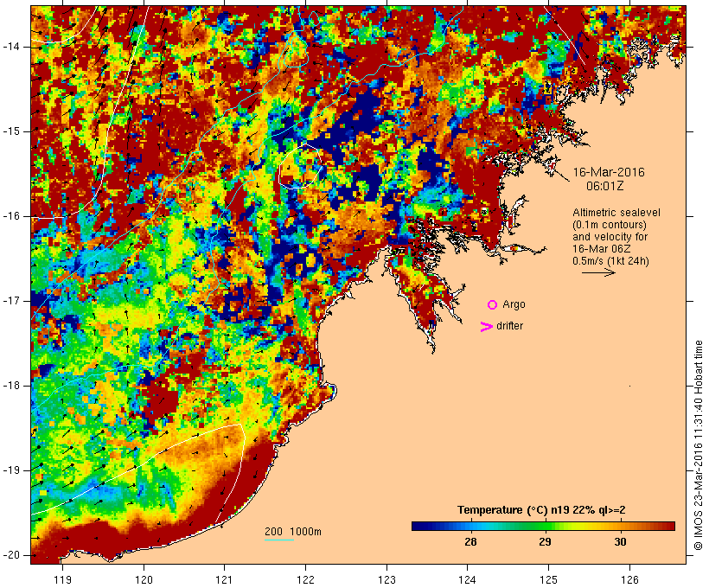709x588 pixels.
Task: Click the 'Temperature (°C) n19 22% ql>=2' title
Action: pyautogui.click(x=541, y=510)
